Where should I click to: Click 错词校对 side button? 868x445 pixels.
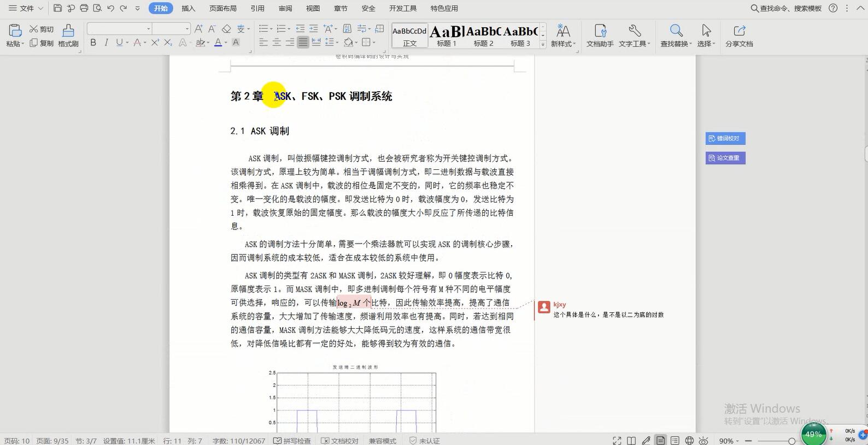coord(725,138)
